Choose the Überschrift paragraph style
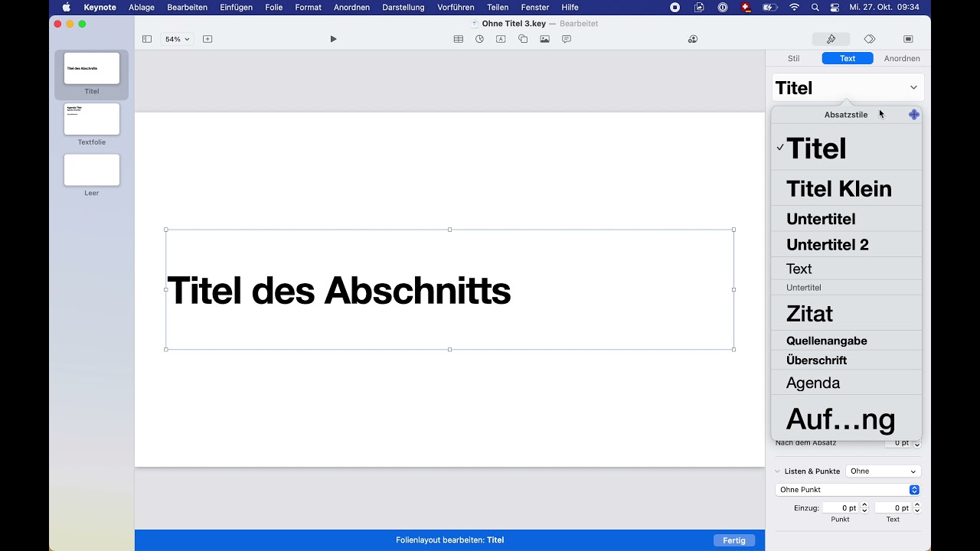 point(847,360)
